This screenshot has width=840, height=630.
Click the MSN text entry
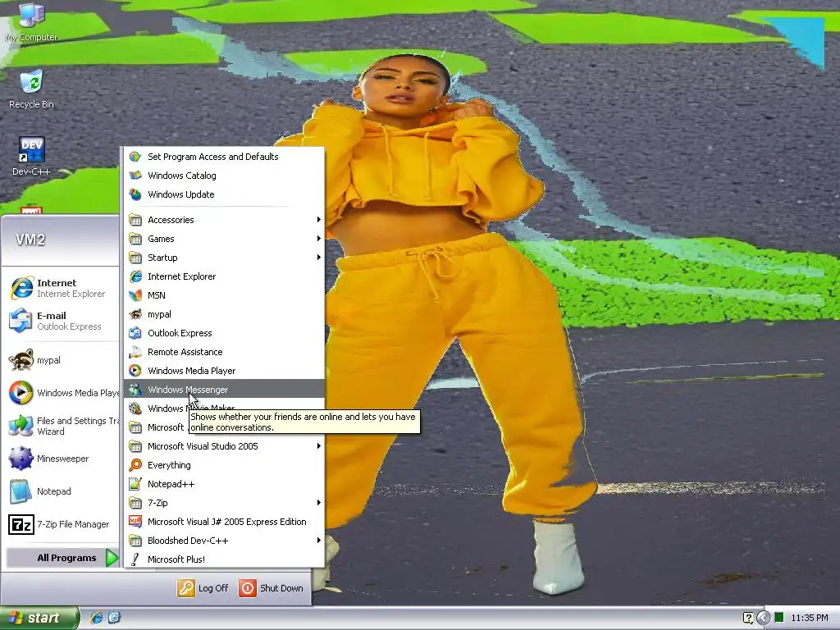coord(157,295)
